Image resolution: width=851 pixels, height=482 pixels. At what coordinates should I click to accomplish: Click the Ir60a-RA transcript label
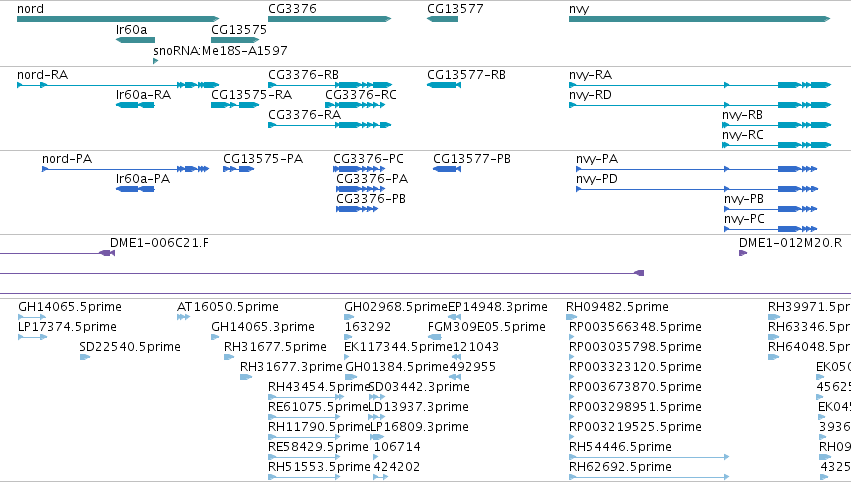tap(143, 95)
